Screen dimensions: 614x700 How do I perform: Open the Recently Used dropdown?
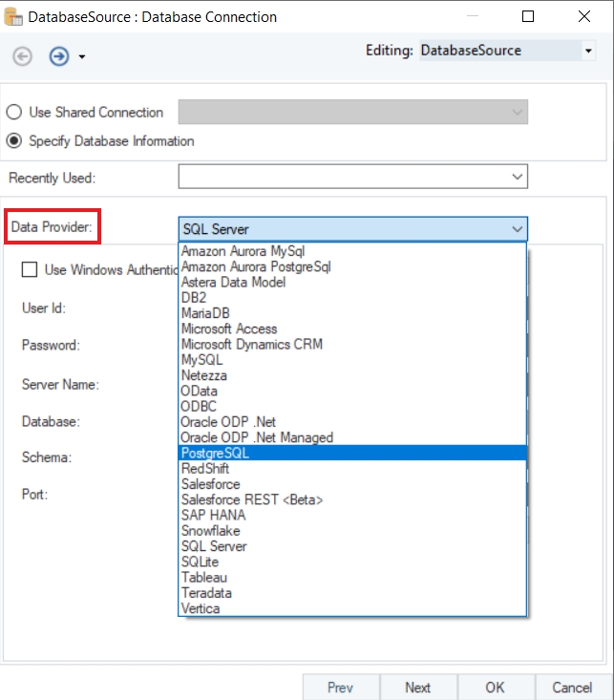(x=518, y=176)
